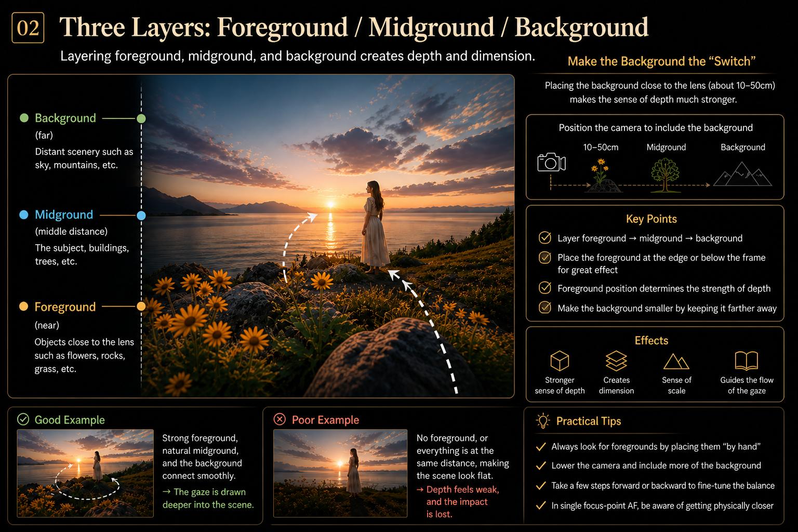
Task: Click the mountain outline icon under Background
Action: 742,174
